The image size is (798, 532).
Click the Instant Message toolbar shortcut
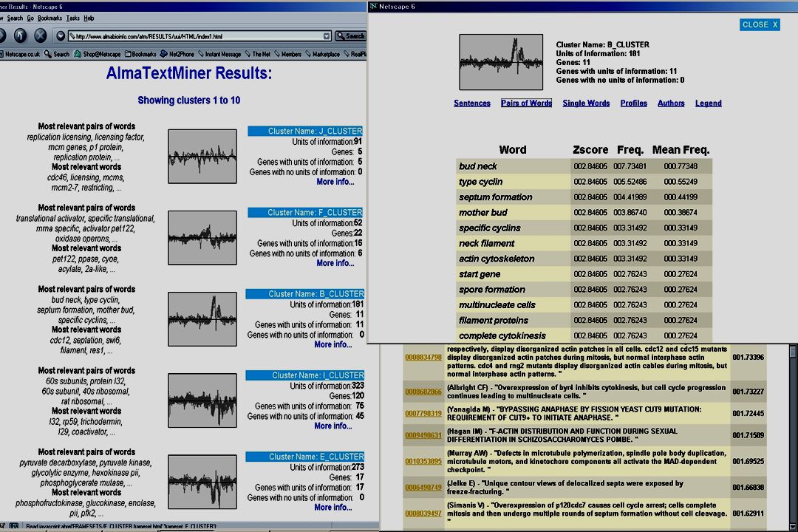tap(220, 54)
